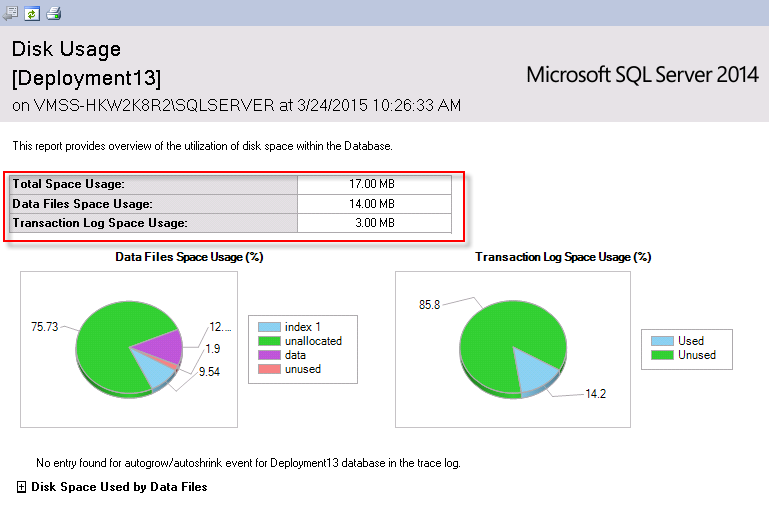Viewport: 769px width, 507px height.
Task: Refresh the Disk Usage report
Action: click(32, 14)
